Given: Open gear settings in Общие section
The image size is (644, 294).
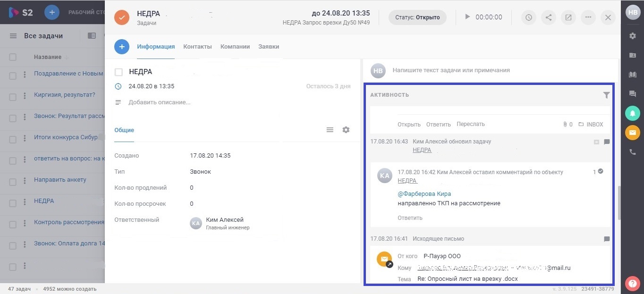Looking at the screenshot, I should tap(346, 130).
